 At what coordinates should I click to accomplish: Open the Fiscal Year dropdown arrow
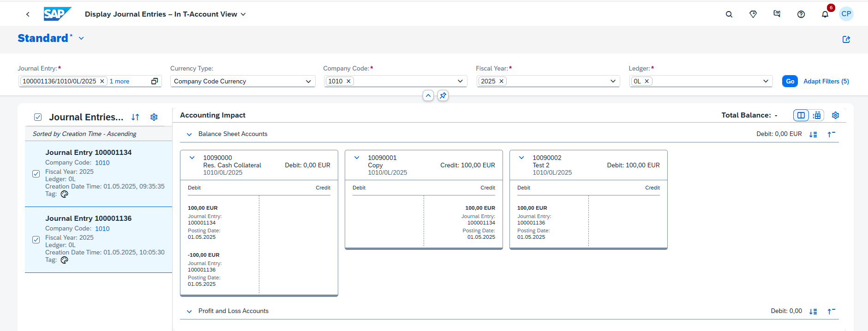613,81
